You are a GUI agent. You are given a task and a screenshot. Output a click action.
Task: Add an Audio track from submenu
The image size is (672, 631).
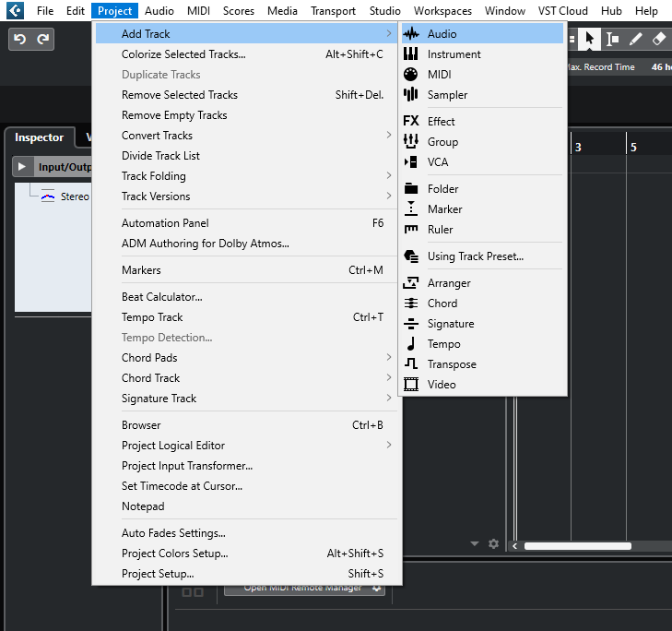pos(483,33)
